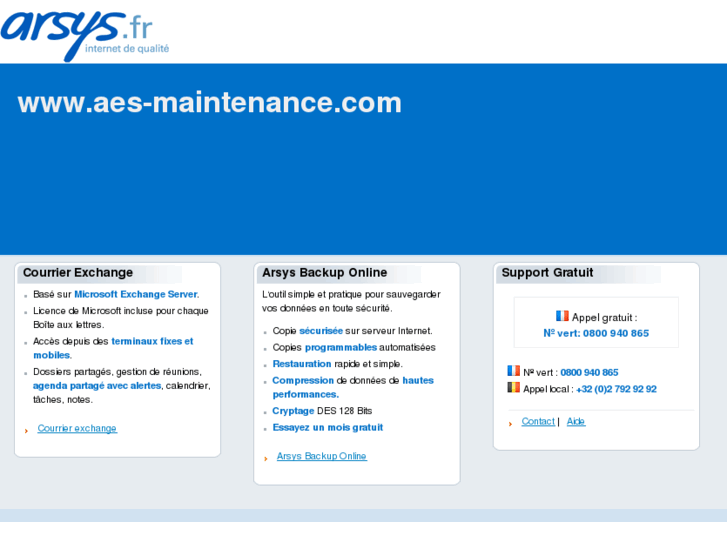The height and width of the screenshot is (545, 727).
Task: Click the 0800 940 865 number beside small French flag
Action: tap(589, 372)
